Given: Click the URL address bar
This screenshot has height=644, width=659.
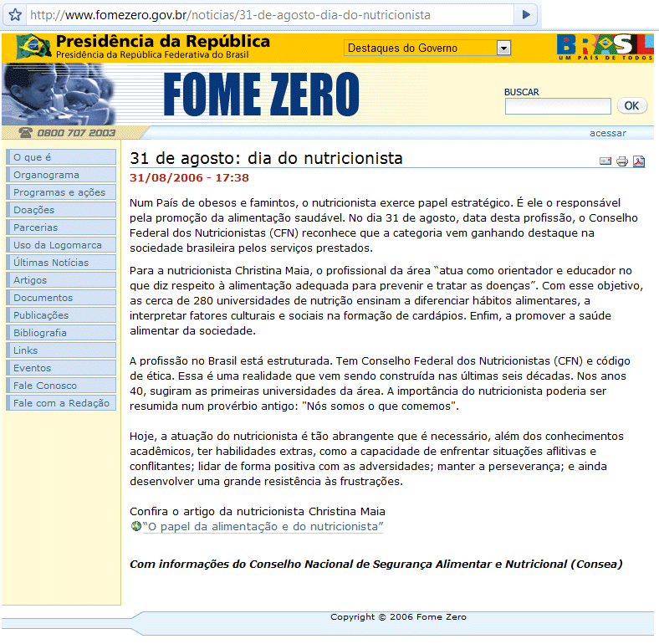Looking at the screenshot, I should (268, 15).
